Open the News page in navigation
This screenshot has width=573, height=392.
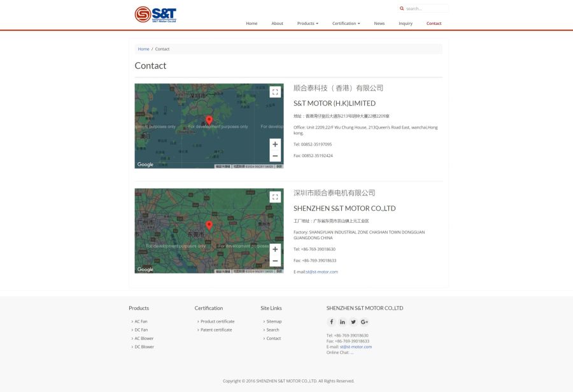(x=379, y=24)
